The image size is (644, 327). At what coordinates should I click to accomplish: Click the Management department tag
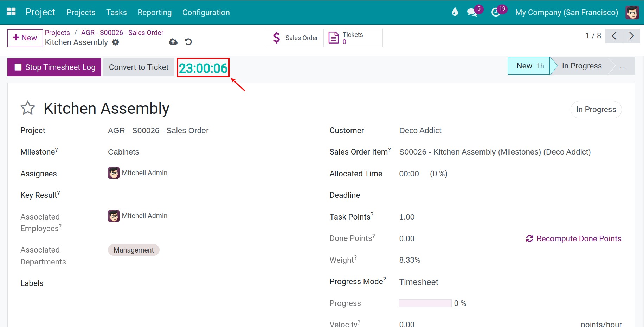134,250
